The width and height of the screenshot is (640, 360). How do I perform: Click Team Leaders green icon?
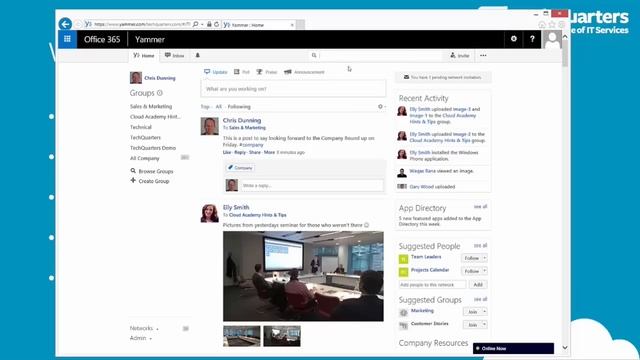point(403,258)
